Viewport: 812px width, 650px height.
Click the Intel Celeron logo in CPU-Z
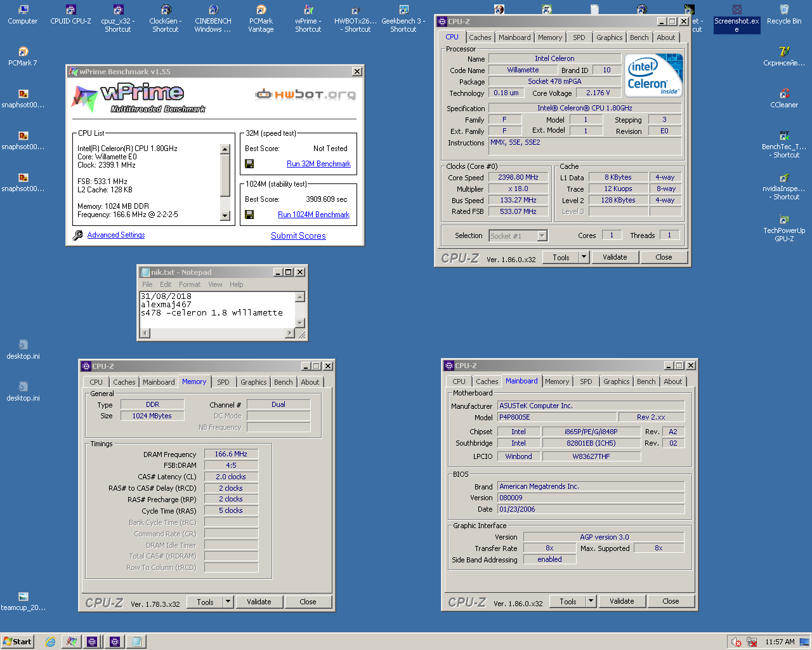[x=654, y=76]
